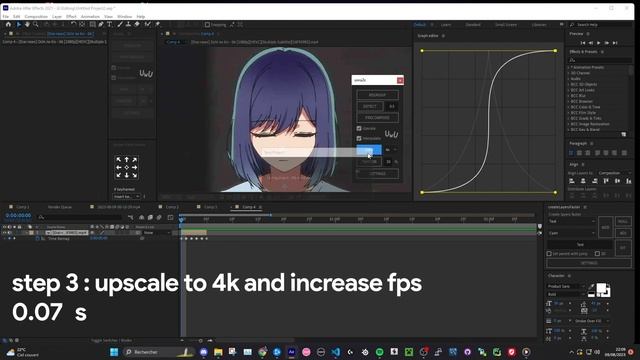Click Play in Preview panel

599,43
